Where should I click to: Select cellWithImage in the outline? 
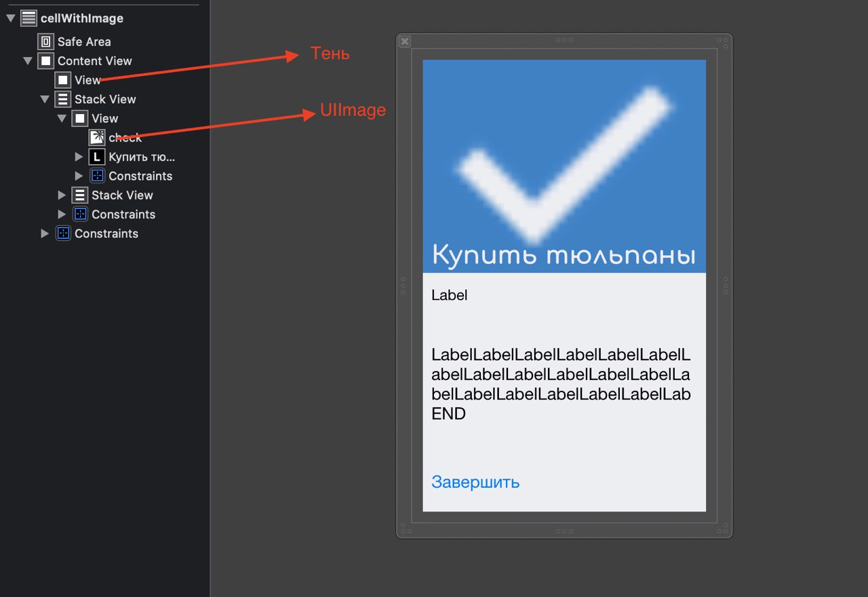pos(82,18)
